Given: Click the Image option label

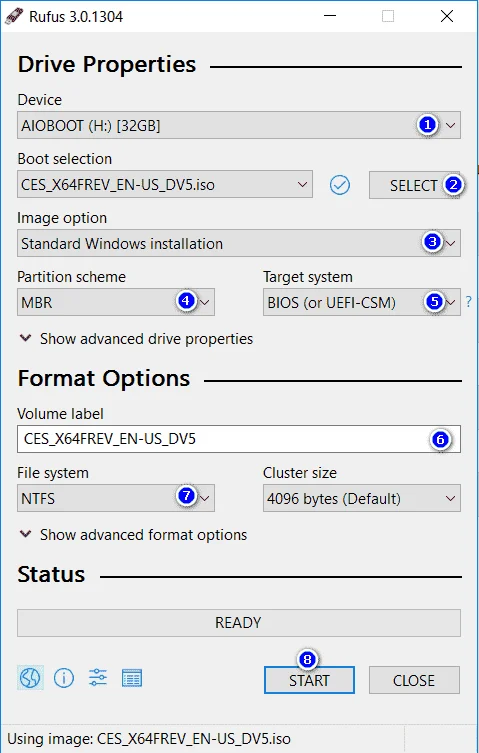Looking at the screenshot, I should (62, 218).
